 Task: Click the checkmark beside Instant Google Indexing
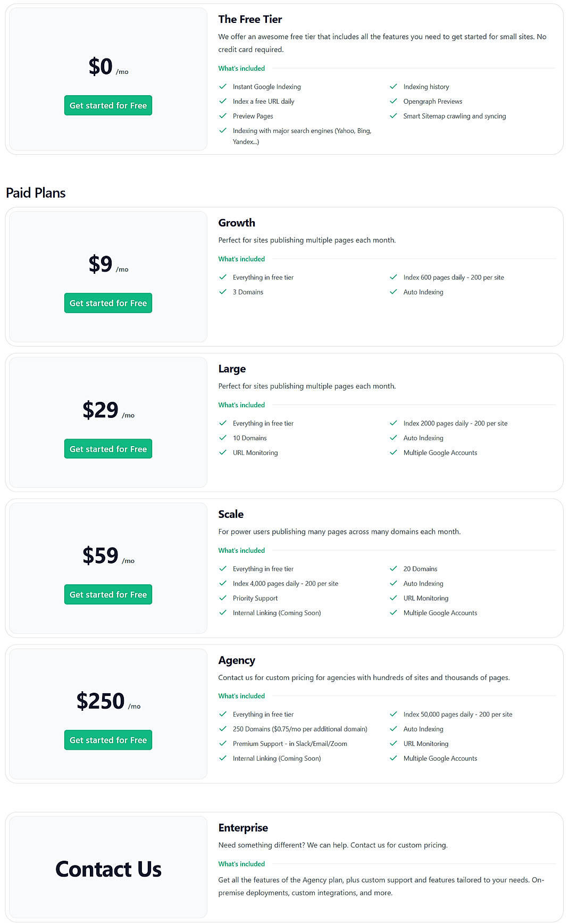[x=223, y=86]
